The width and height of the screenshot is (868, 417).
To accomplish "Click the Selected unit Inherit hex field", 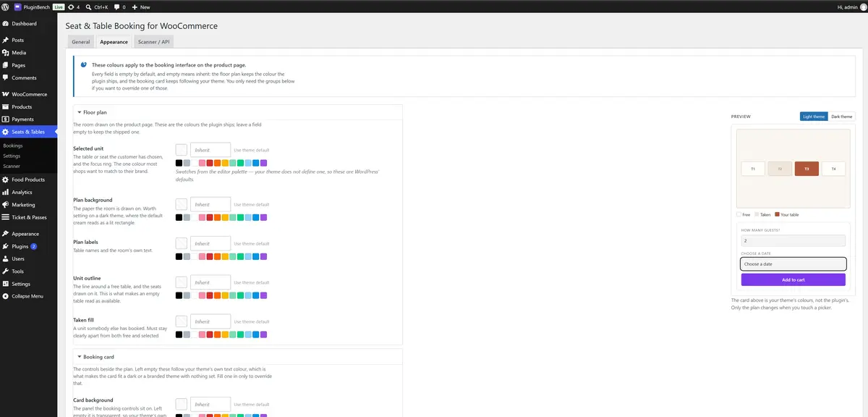I will coord(210,150).
